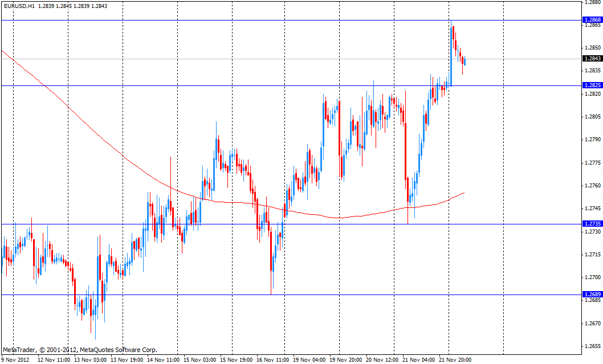
Task: Click the 1.2760 axis price label
Action: pyautogui.click(x=593, y=186)
